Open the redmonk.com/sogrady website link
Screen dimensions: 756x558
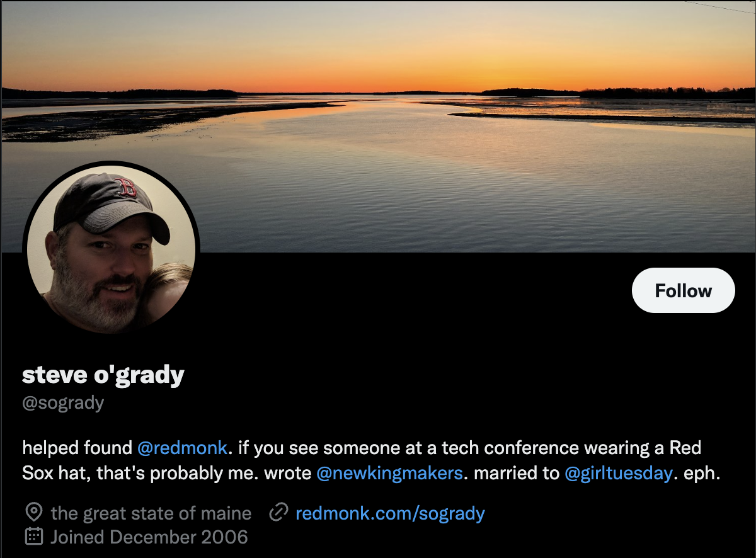390,513
